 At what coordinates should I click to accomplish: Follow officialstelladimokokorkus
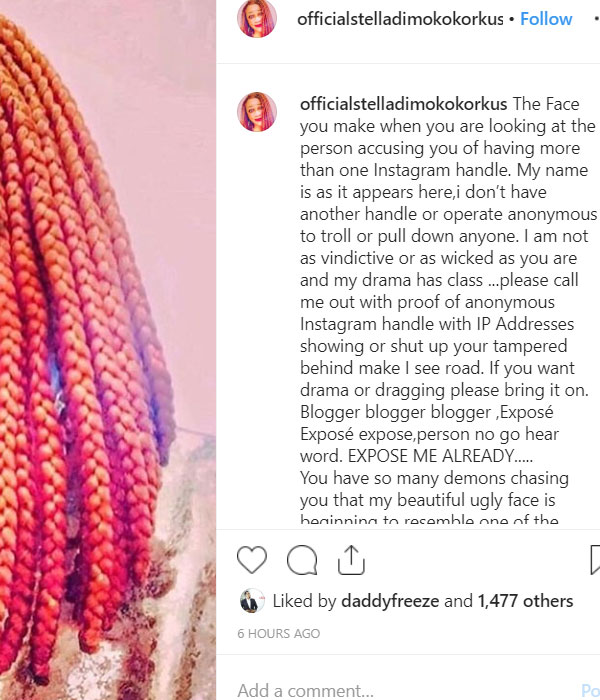pos(546,19)
